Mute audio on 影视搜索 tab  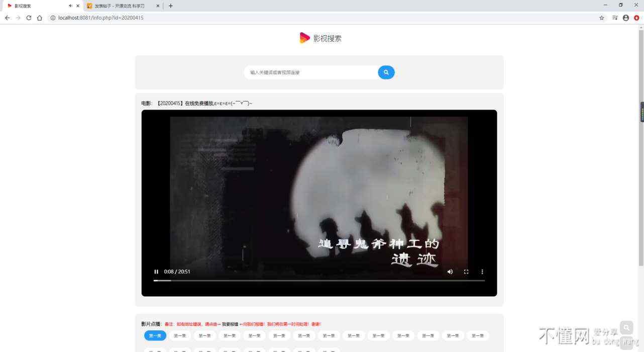tap(70, 6)
